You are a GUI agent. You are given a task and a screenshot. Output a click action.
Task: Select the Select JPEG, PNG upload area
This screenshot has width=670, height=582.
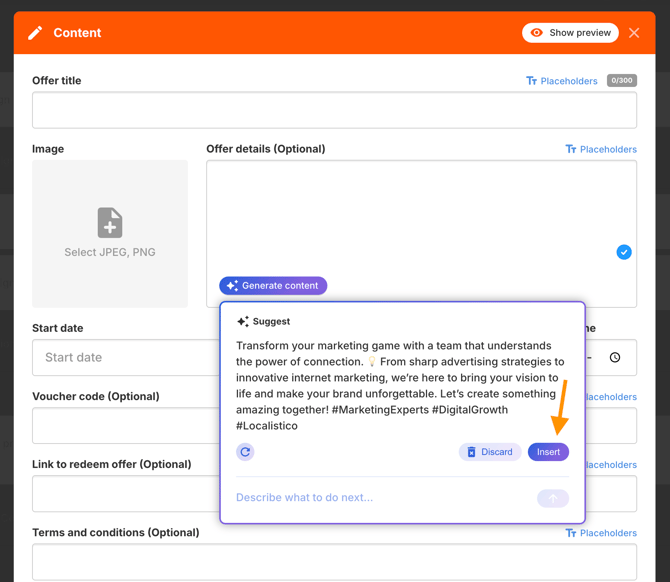[110, 234]
